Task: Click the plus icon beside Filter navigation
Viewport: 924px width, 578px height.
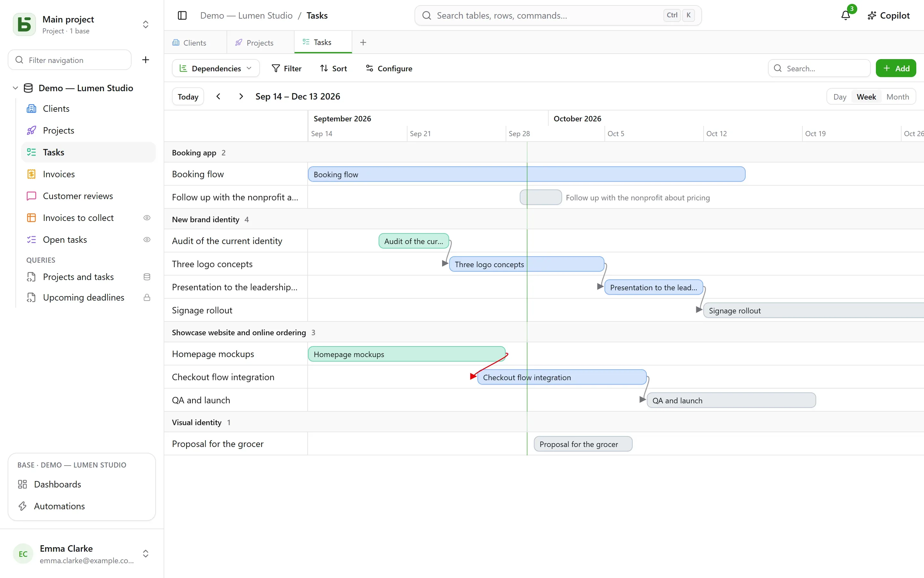Action: coord(145,60)
